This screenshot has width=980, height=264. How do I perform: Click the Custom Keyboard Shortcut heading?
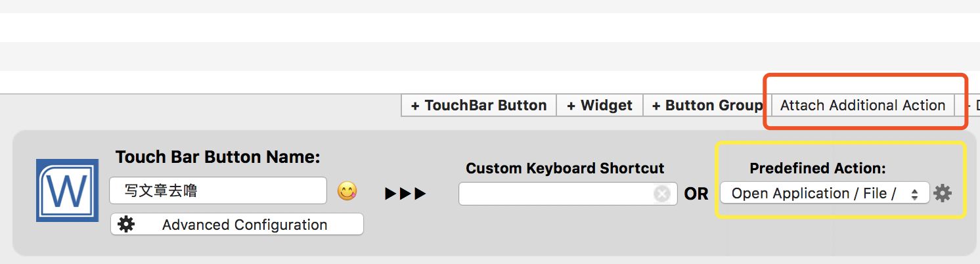[x=565, y=168]
